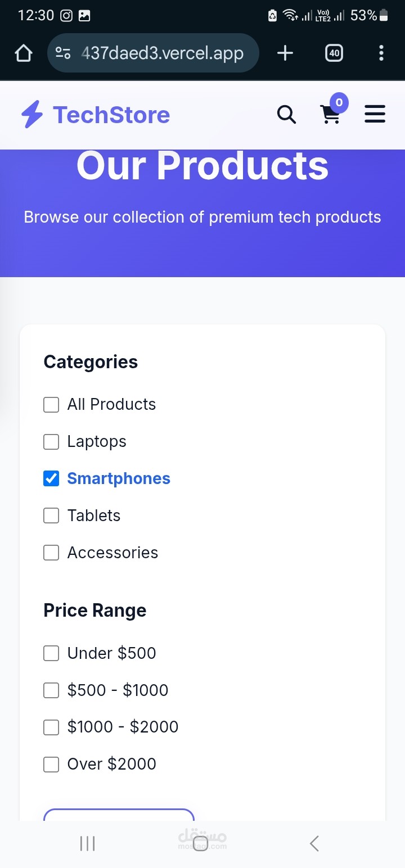Go to browser home page

[x=24, y=53]
